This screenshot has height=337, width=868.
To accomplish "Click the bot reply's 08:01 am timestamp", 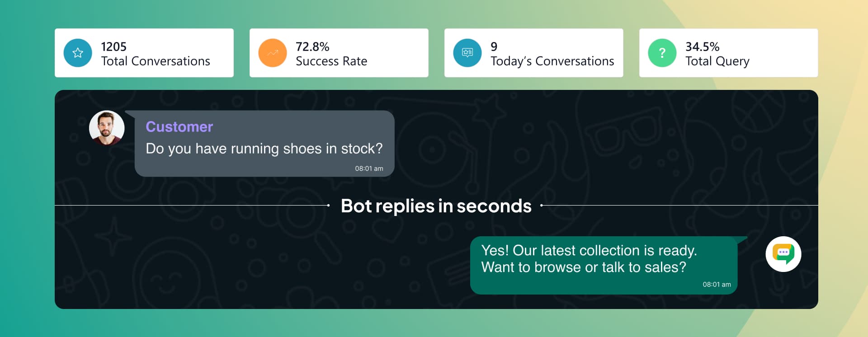I will point(717,285).
